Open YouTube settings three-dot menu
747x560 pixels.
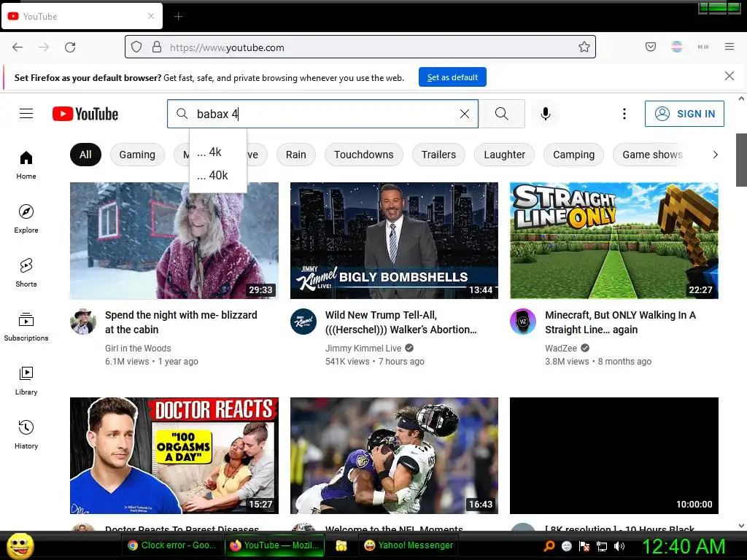pyautogui.click(x=624, y=114)
